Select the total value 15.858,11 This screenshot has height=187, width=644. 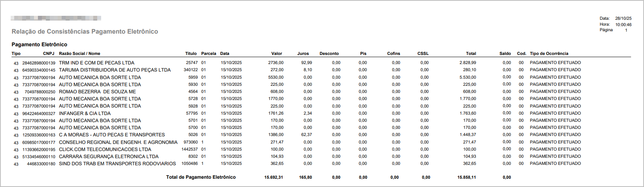pyautogui.click(x=467, y=178)
